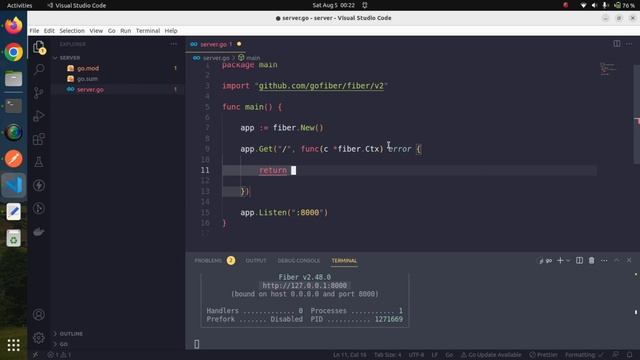
Task: Open the Selection menu
Action: pyautogui.click(x=72, y=31)
